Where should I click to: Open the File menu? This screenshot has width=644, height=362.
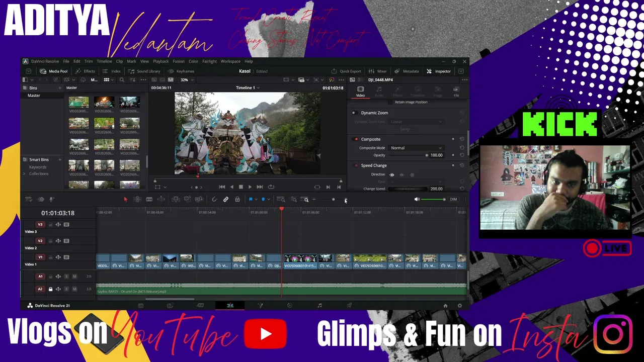point(66,61)
